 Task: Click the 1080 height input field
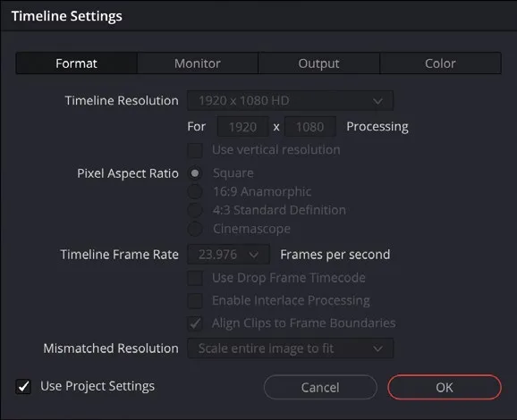click(x=310, y=127)
